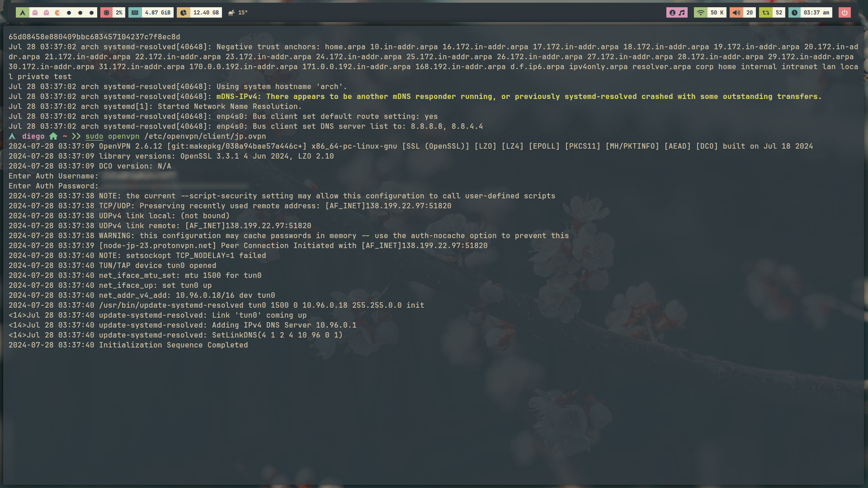Image resolution: width=868 pixels, height=488 pixels.
Task: Click the 'UDPv4 link local: (not bound)' line
Action: pos(119,216)
